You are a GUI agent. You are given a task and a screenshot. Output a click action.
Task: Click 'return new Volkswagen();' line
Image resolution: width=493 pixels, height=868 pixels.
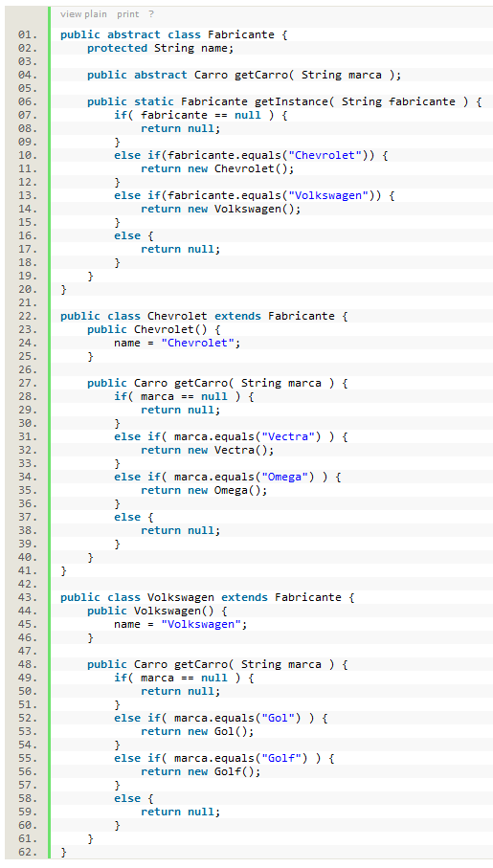(221, 209)
